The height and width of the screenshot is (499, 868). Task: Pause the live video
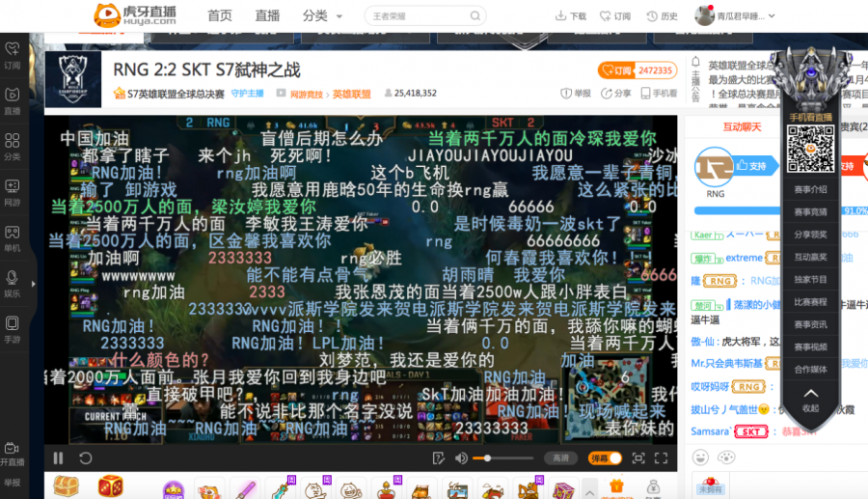[x=58, y=458]
